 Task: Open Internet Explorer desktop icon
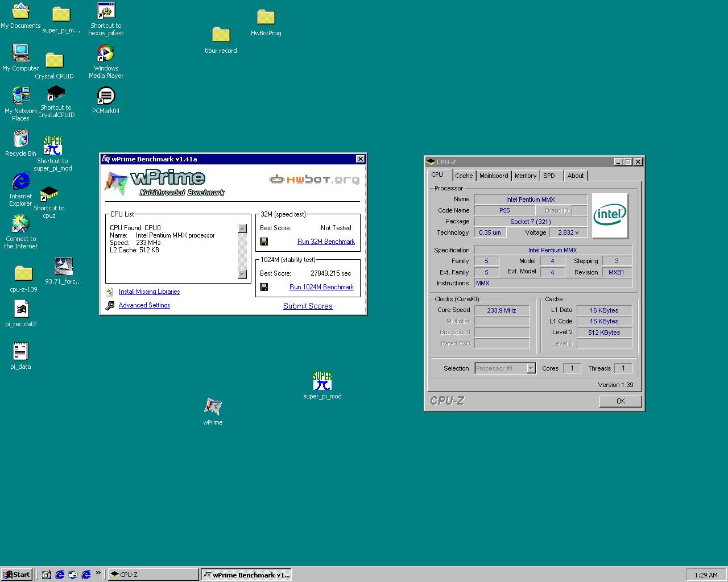click(x=20, y=189)
